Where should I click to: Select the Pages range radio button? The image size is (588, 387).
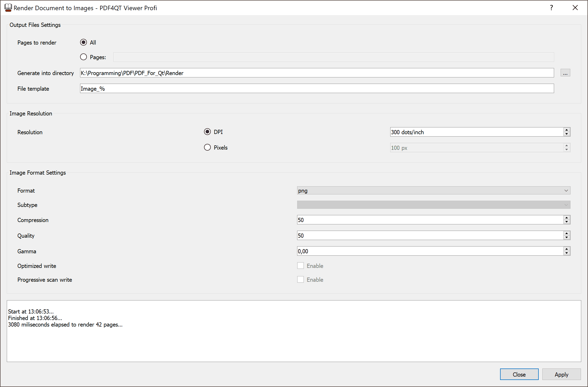click(x=83, y=57)
